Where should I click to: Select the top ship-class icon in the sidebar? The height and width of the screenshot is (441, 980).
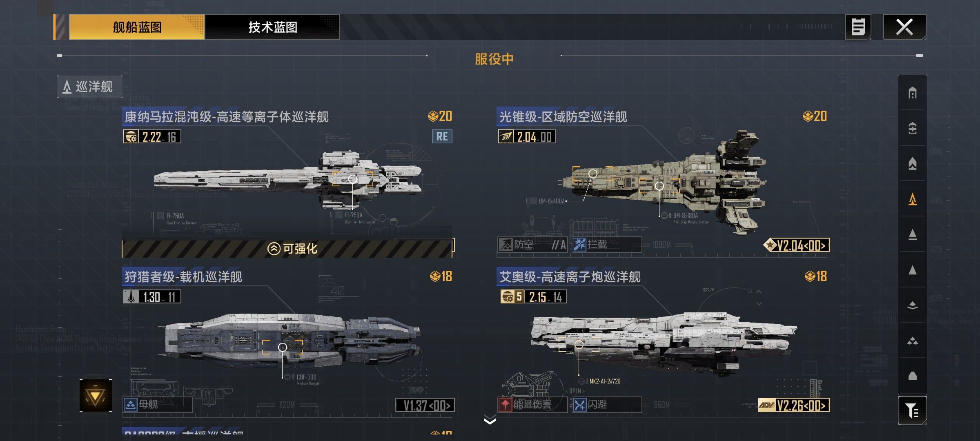(x=913, y=93)
